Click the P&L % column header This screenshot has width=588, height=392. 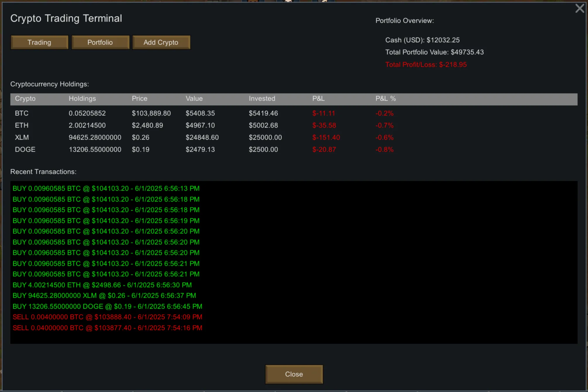pyautogui.click(x=385, y=99)
